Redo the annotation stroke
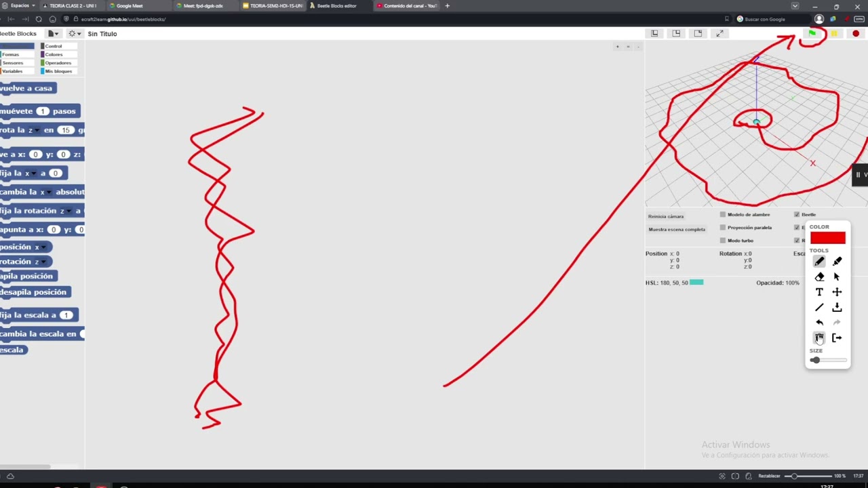 837,323
